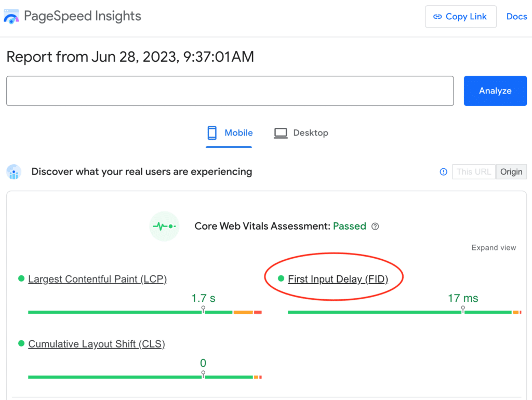The height and width of the screenshot is (400, 532).
Task: Click the 0 CLS value
Action: 203,363
